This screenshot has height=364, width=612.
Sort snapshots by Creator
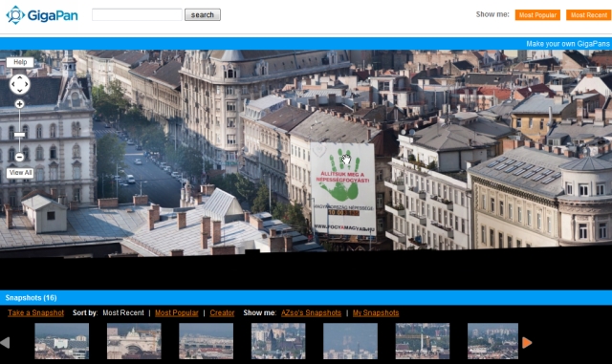click(x=222, y=313)
